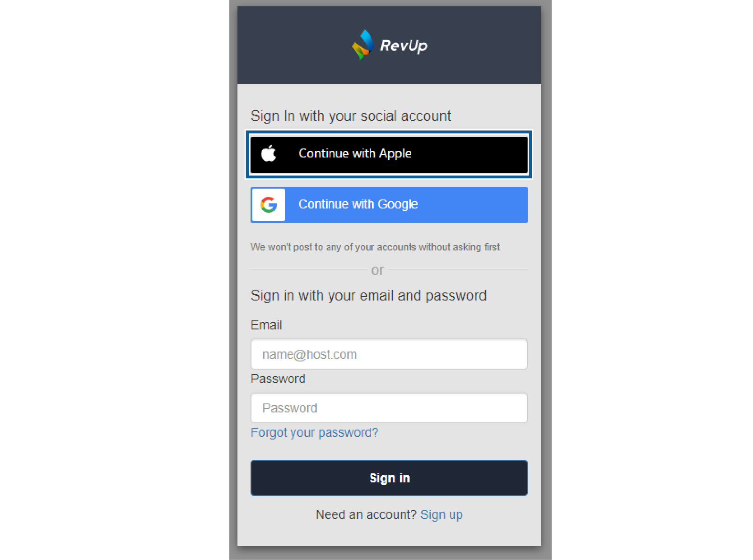The height and width of the screenshot is (560, 753).
Task: Click the RevUp colorful logo icon
Action: coord(363,45)
